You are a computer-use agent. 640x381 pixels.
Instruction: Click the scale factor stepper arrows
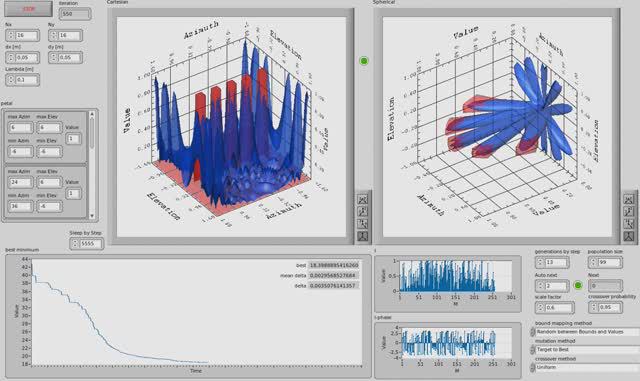click(540, 307)
